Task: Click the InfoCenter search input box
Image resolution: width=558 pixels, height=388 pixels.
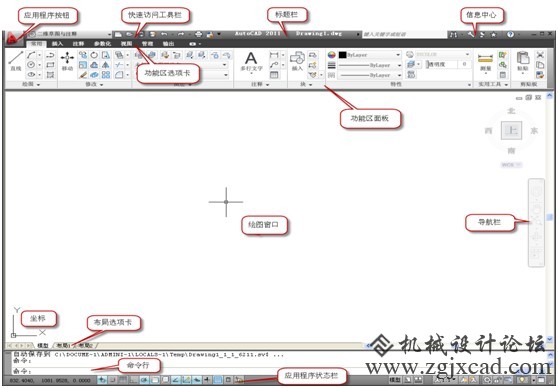Action: point(404,34)
